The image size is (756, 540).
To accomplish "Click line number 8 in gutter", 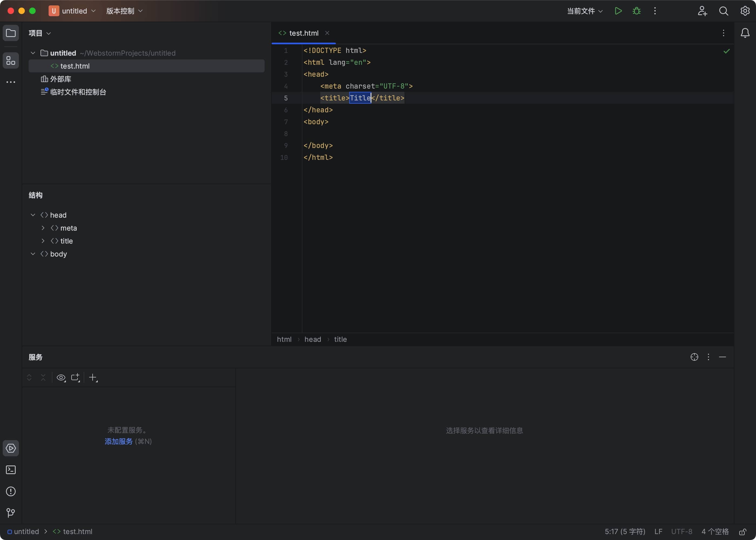I will (286, 134).
